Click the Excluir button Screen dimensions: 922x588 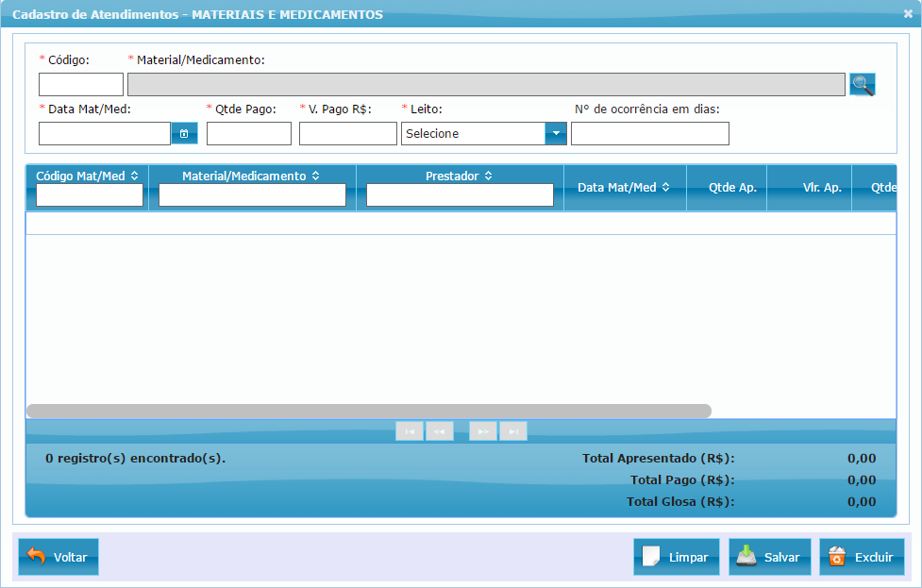point(862,557)
